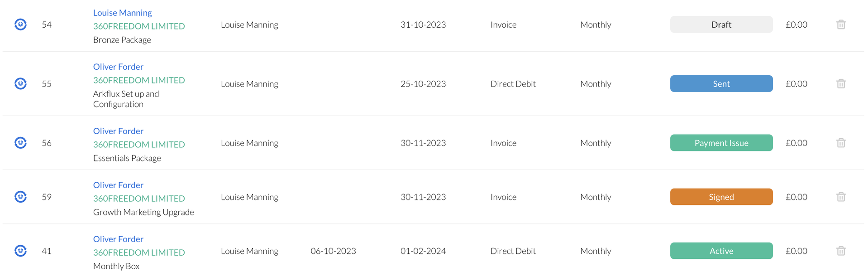868x272 pixels.
Task: Click 360FREEDOM LIMITED on the Bronze Package row
Action: (x=139, y=26)
